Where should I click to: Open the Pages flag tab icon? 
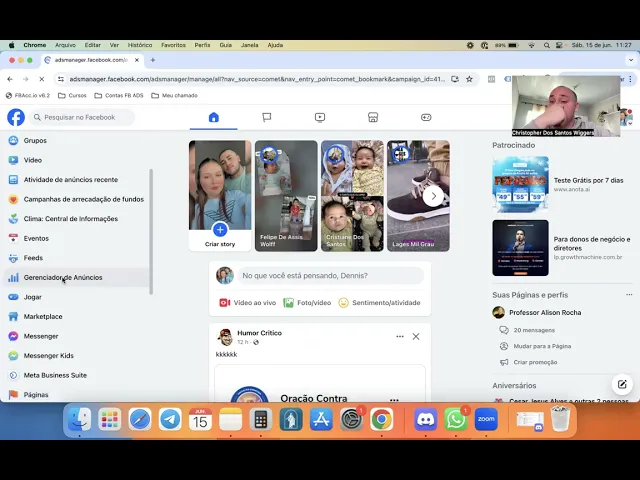click(x=267, y=118)
